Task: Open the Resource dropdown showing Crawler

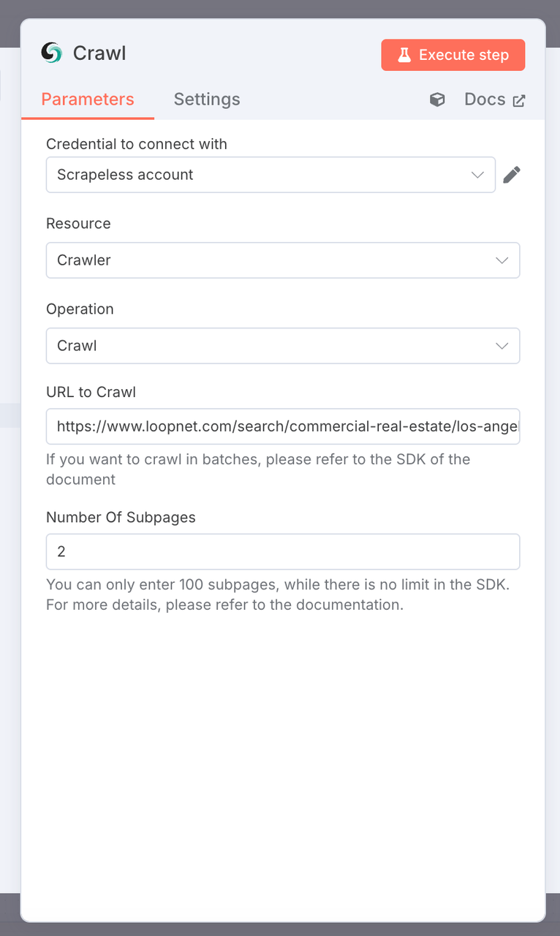Action: 283,260
